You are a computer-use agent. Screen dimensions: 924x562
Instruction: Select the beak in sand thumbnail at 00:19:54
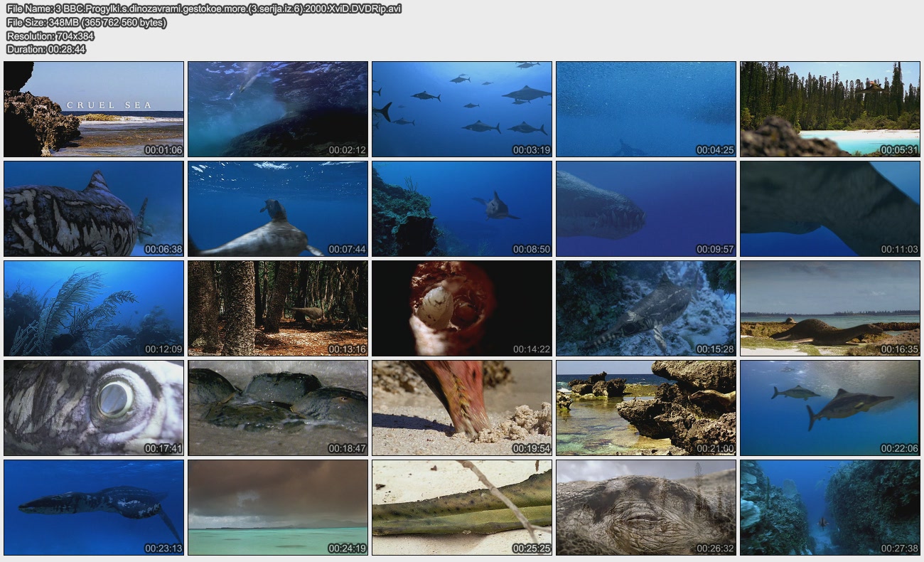pos(462,408)
